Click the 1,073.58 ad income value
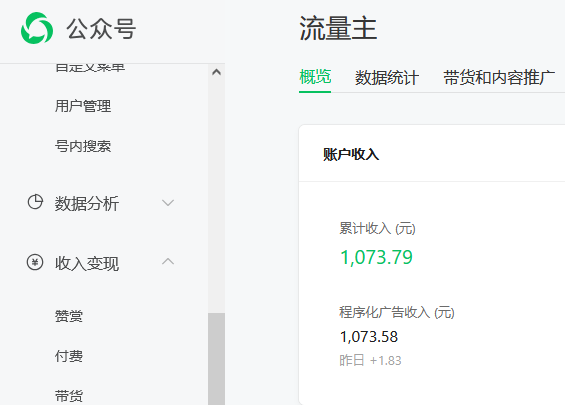565x405 pixels. tap(369, 337)
